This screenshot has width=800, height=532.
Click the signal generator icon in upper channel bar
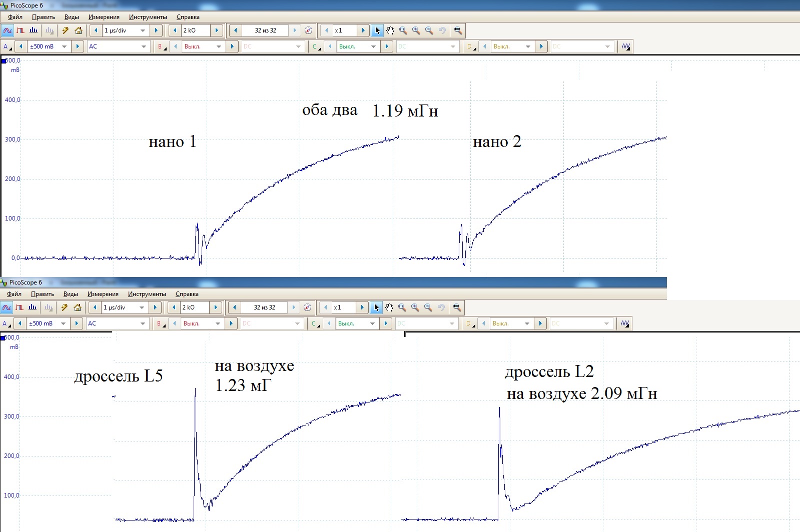[x=625, y=46]
